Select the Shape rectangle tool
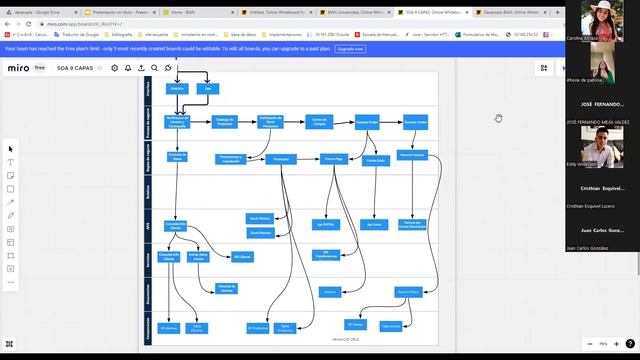The height and width of the screenshot is (360, 640). coord(11,189)
